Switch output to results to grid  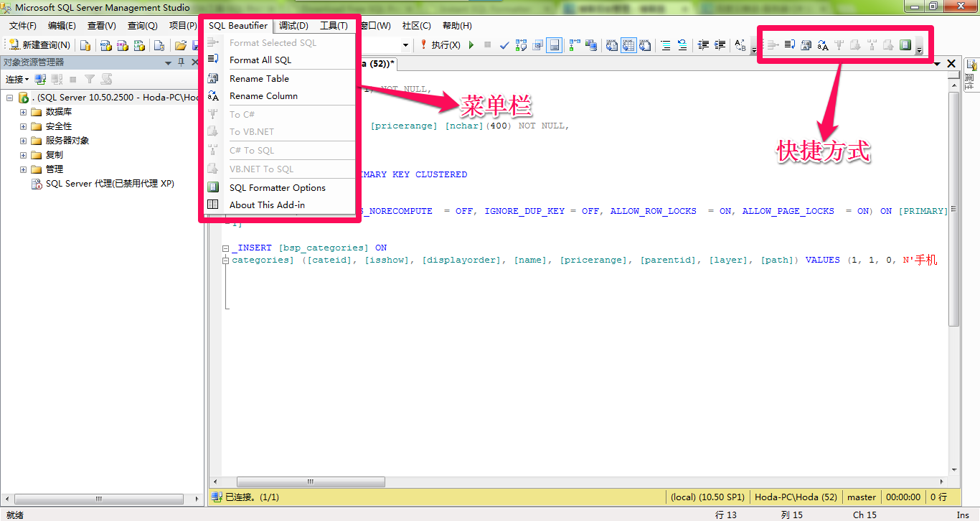[628, 45]
